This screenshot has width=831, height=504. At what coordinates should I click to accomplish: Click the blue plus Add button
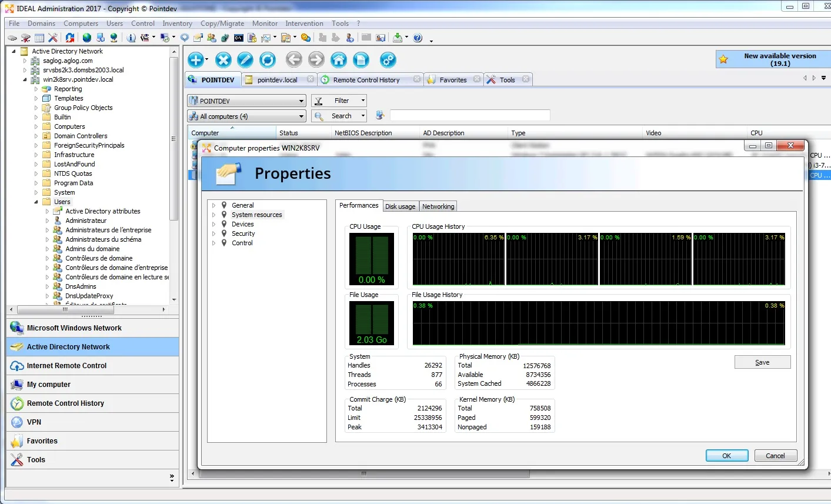[x=195, y=60]
